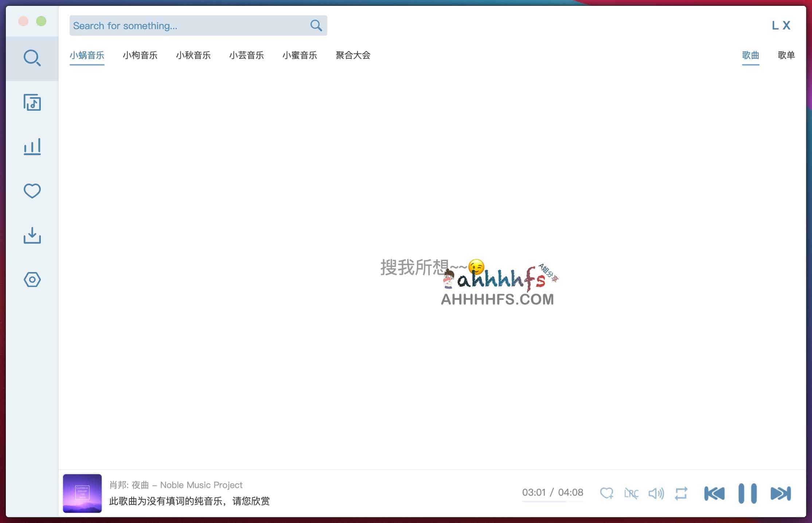812x523 pixels.
Task: Open the settings section in the sidebar
Action: (32, 279)
